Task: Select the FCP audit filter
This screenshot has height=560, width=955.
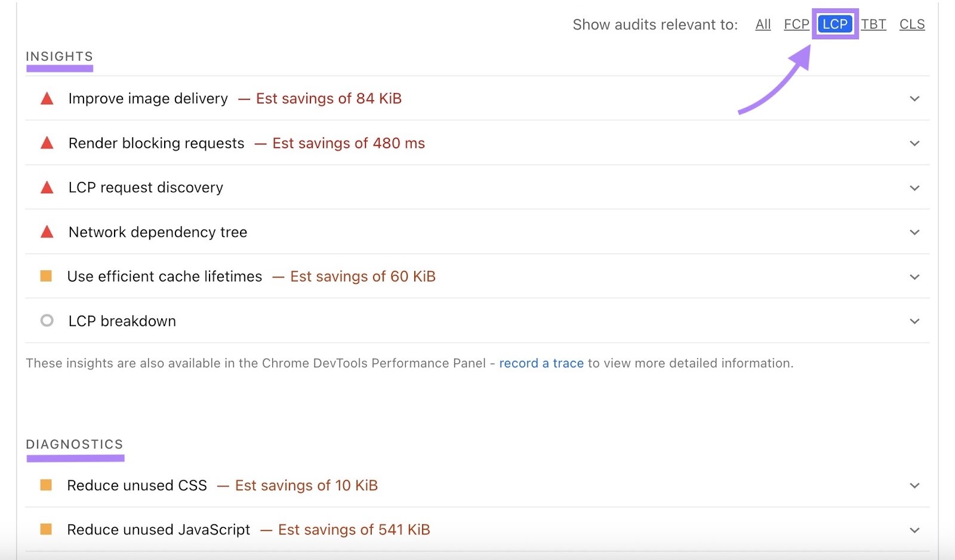Action: [796, 24]
